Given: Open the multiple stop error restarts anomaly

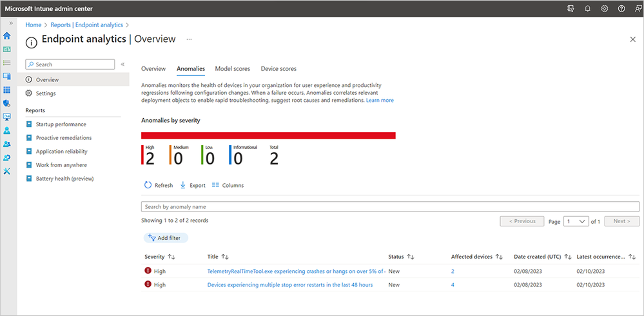Looking at the screenshot, I should click(290, 285).
